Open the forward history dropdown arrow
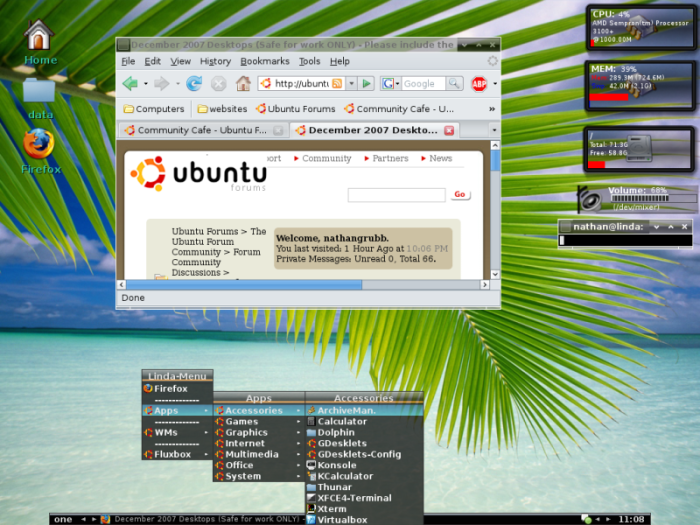 point(178,83)
